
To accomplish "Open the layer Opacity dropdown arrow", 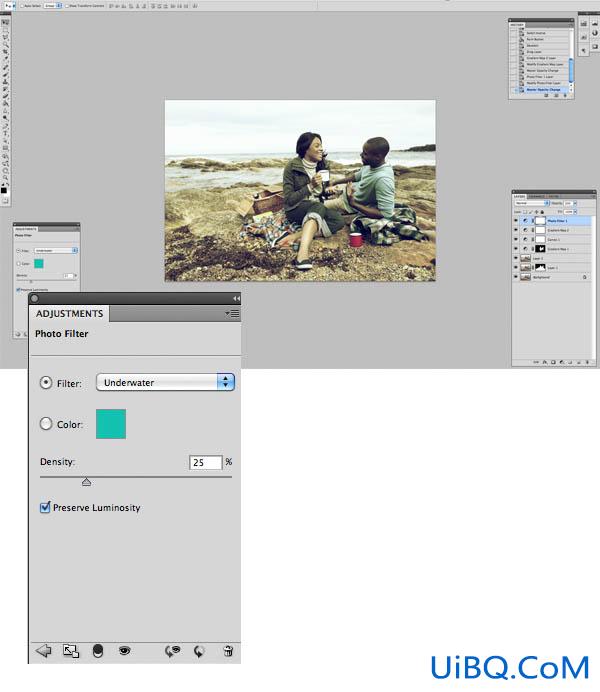I will click(575, 203).
